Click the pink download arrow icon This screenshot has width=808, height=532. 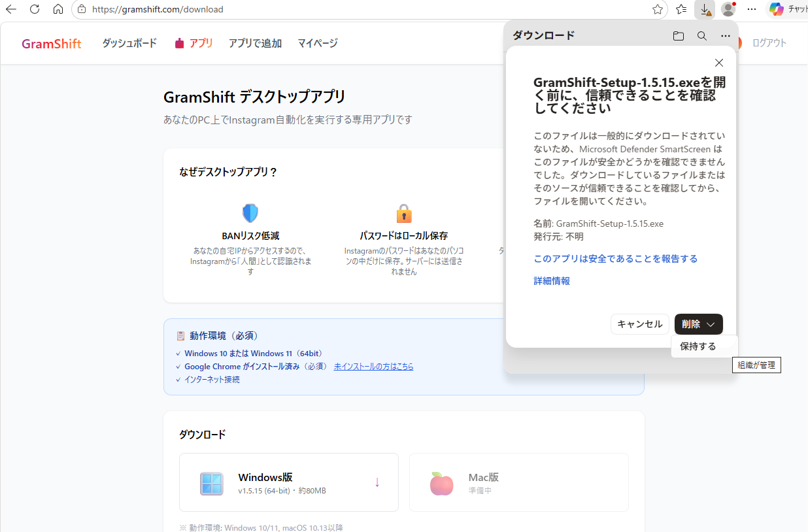pos(377,482)
